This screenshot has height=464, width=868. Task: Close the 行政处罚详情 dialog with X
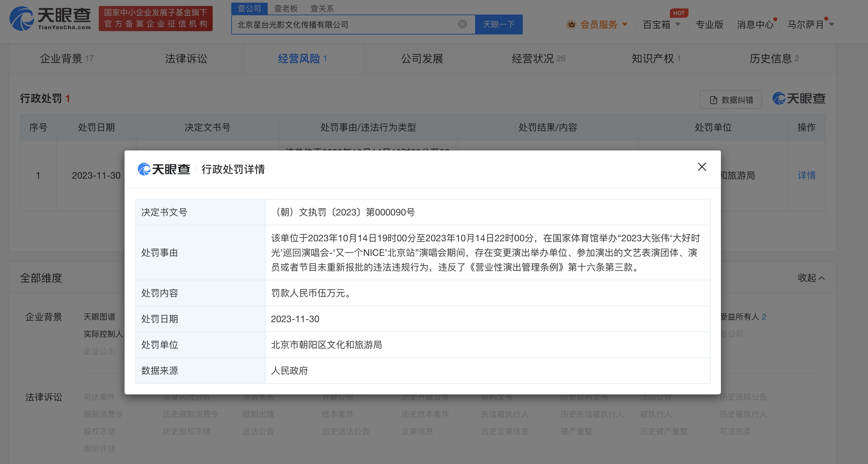pos(702,167)
